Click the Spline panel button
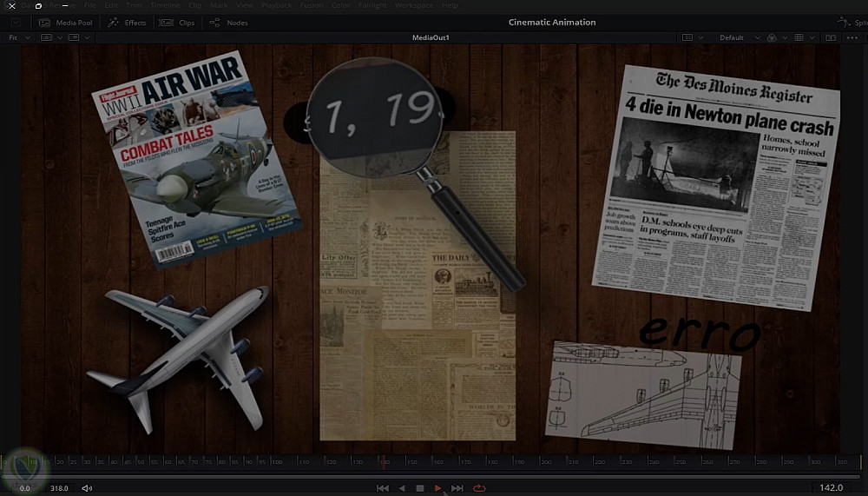Image resolution: width=868 pixels, height=496 pixels. tap(852, 23)
